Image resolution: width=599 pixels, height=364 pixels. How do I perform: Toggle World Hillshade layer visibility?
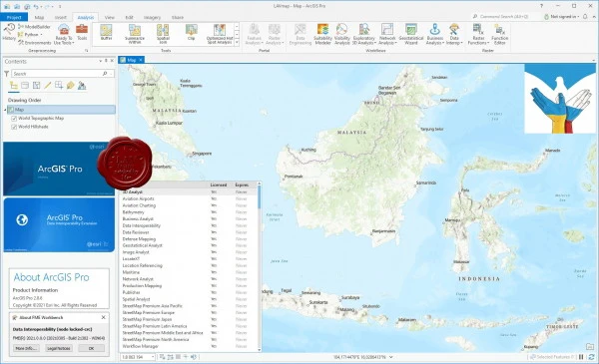tap(14, 127)
